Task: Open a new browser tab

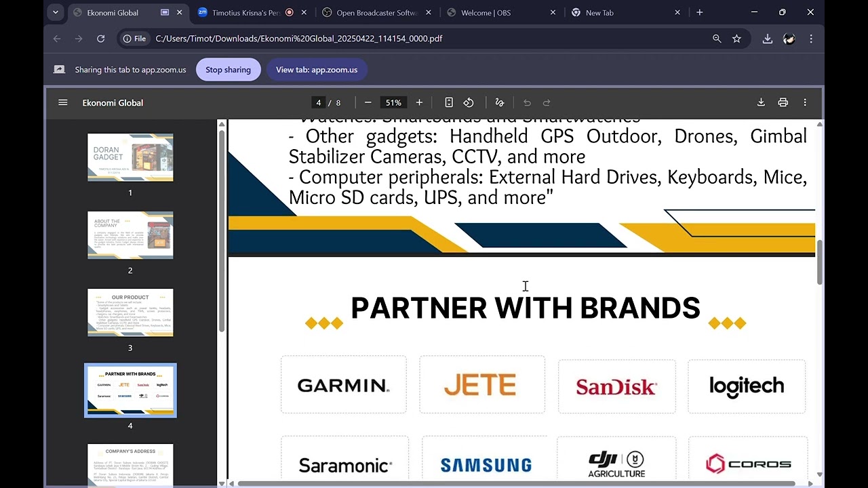Action: [700, 13]
